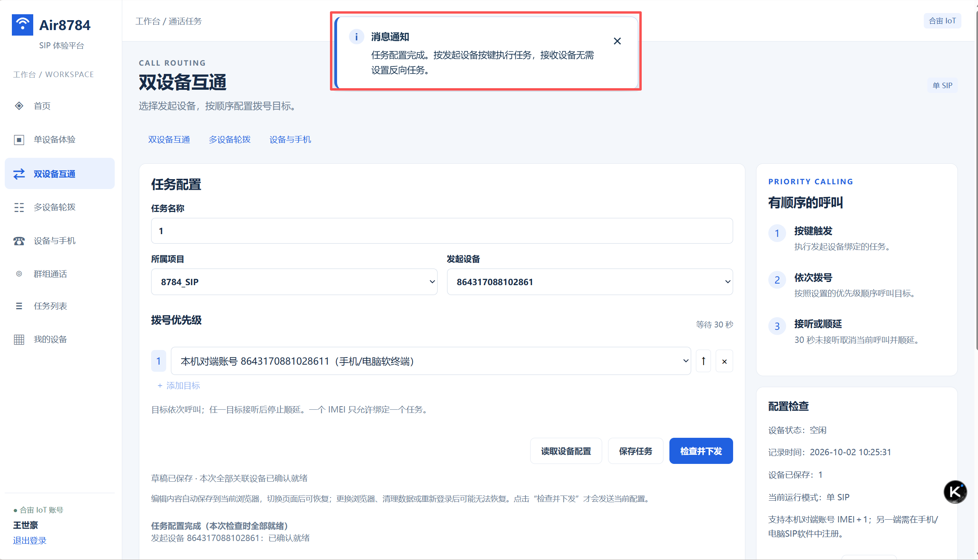Viewport: 978px width, 560px height.
Task: Click the info icon in the notification
Action: pos(356,37)
